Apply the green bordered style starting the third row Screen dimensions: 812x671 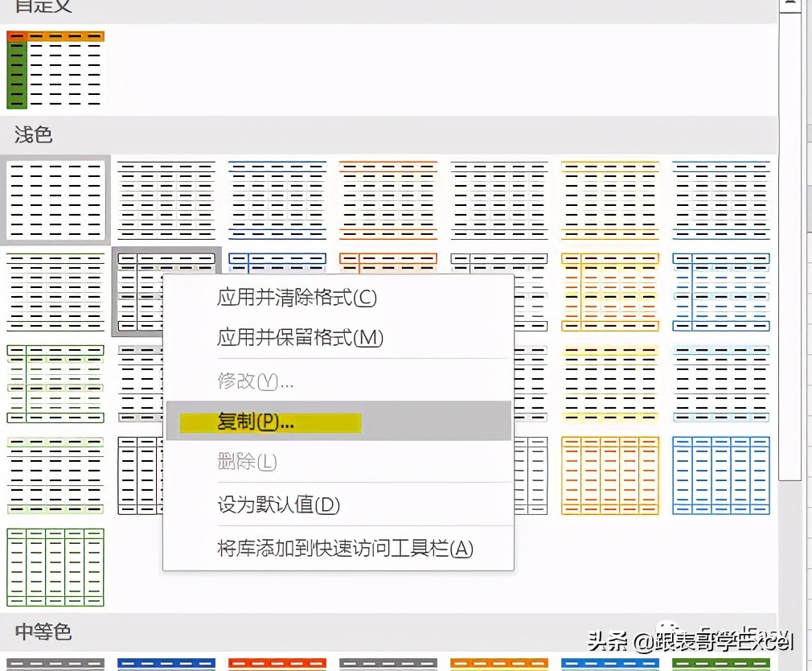[x=55, y=384]
